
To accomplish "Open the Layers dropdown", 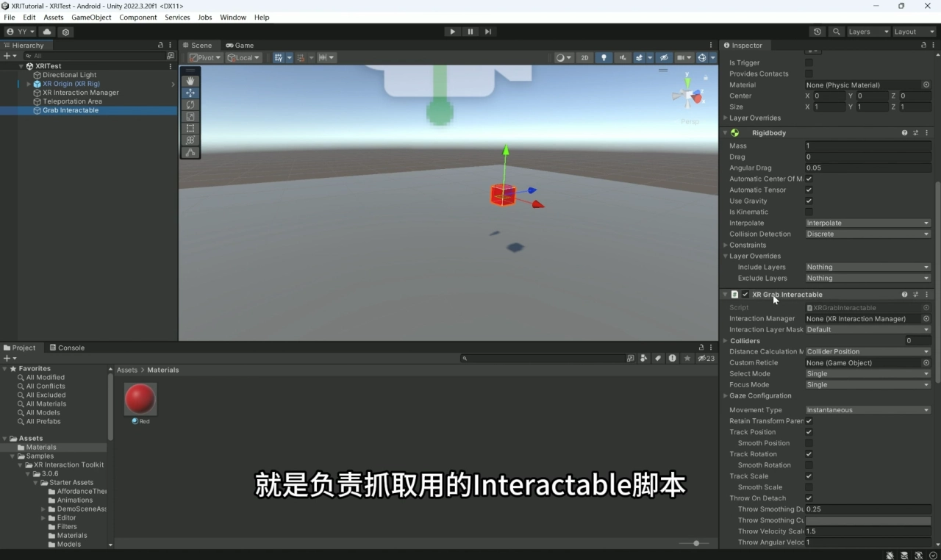I will (868, 32).
